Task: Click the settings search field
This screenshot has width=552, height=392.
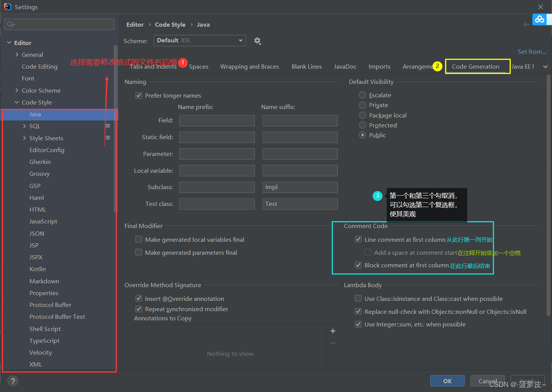Action: [60, 24]
